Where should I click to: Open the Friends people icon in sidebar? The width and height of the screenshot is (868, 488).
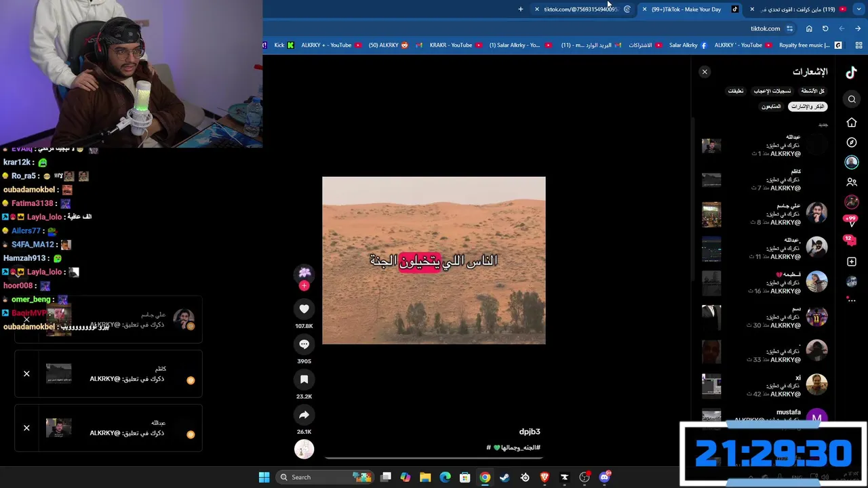[852, 182]
